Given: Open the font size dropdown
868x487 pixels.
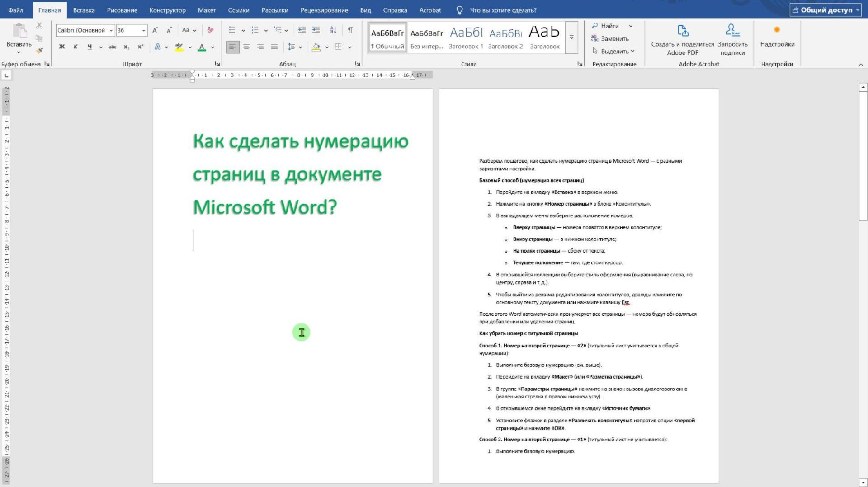Looking at the screenshot, I should 144,30.
